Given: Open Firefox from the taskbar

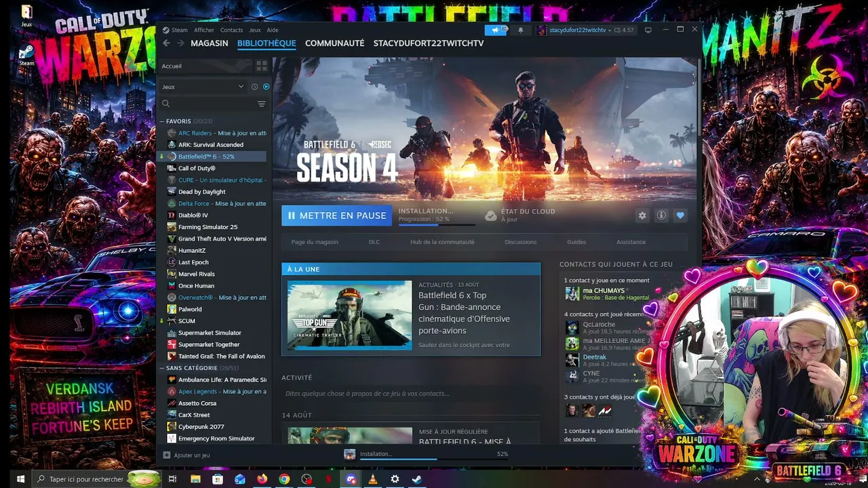Looking at the screenshot, I should tap(262, 479).
